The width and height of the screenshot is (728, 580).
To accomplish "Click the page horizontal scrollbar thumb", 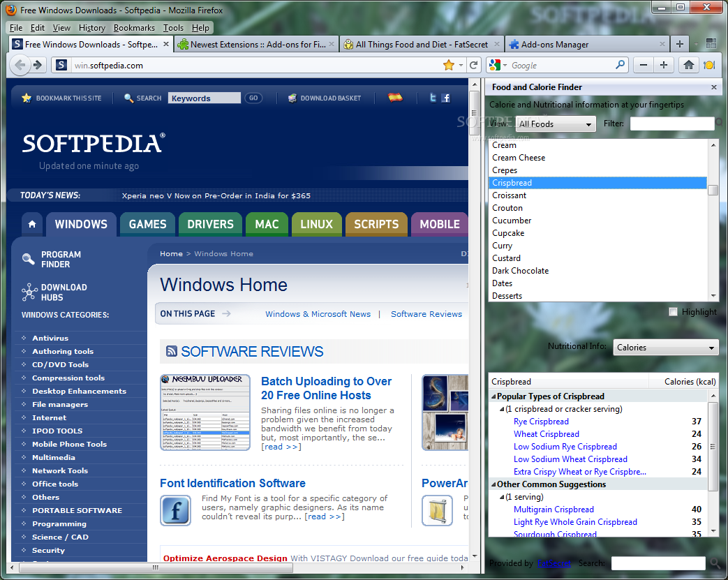I will tap(156, 567).
